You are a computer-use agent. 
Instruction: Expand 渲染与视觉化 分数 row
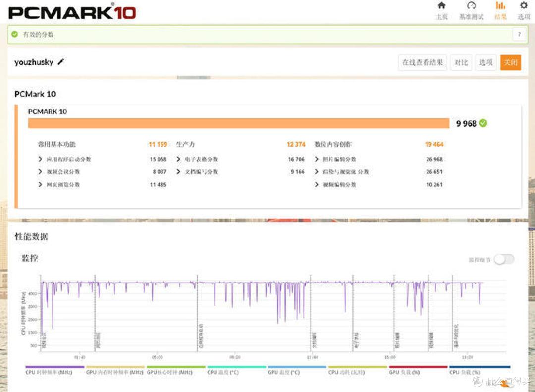tap(341, 172)
